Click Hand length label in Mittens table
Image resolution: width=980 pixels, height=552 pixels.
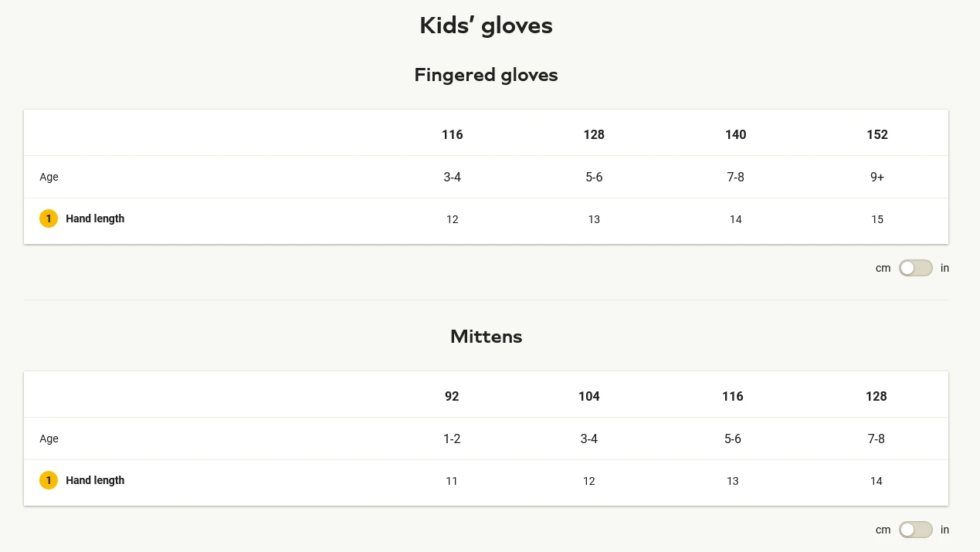pyautogui.click(x=95, y=481)
